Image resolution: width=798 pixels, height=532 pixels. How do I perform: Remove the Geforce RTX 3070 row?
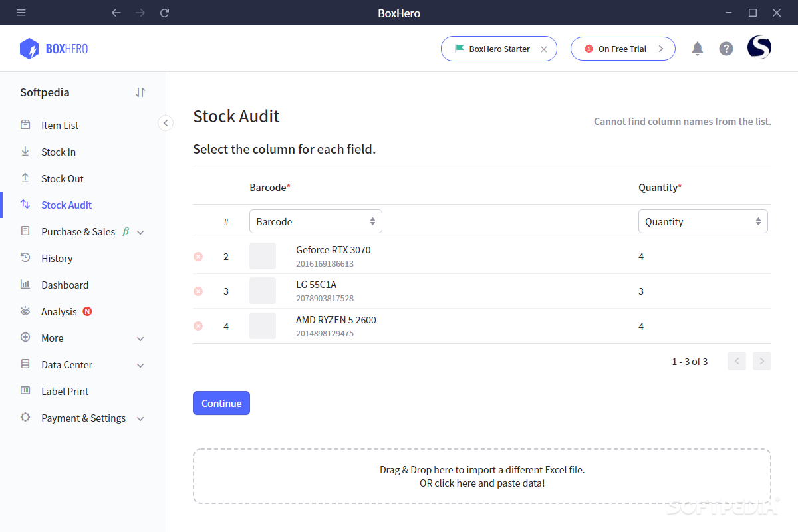click(x=198, y=257)
